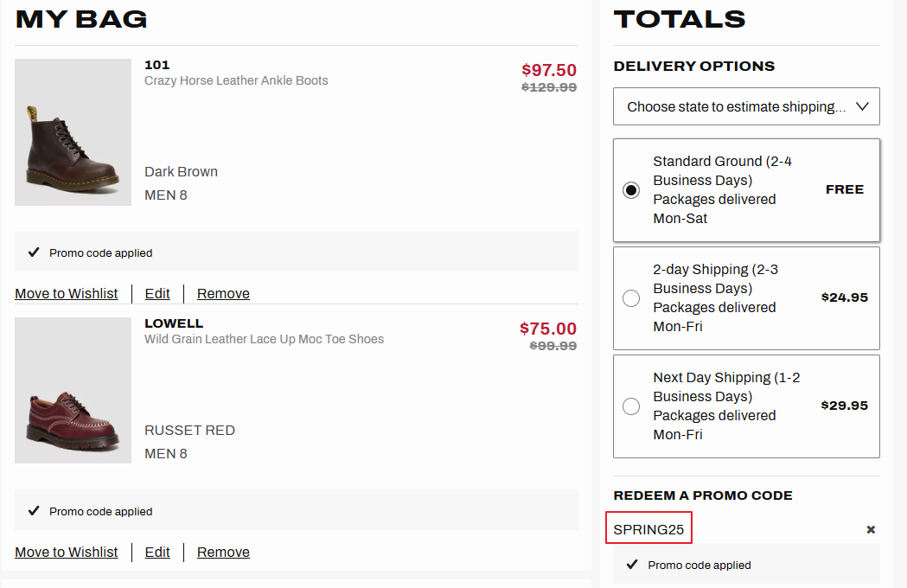The height and width of the screenshot is (588, 907).
Task: Move Lowell shoes to Wishlist
Action: [67, 553]
